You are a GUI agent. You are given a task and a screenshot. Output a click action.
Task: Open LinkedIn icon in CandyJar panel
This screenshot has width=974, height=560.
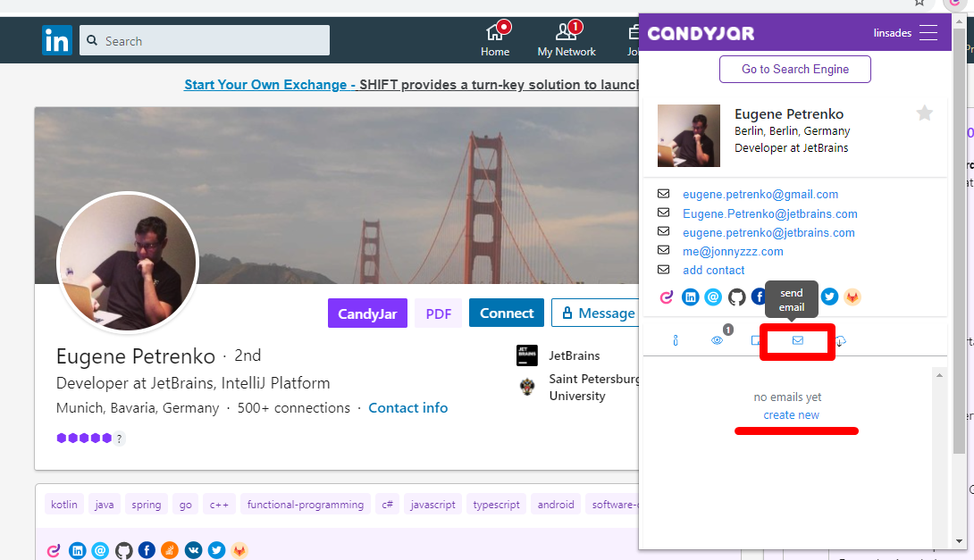(690, 297)
